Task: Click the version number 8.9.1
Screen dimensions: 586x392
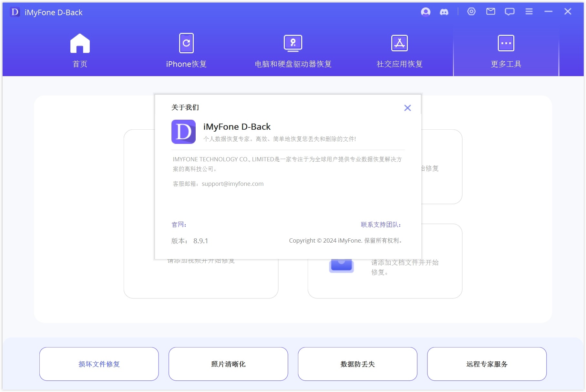Action: 201,241
